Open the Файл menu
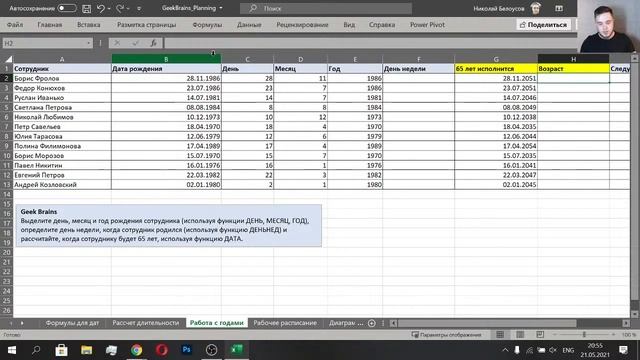The width and height of the screenshot is (640, 360). click(15, 24)
